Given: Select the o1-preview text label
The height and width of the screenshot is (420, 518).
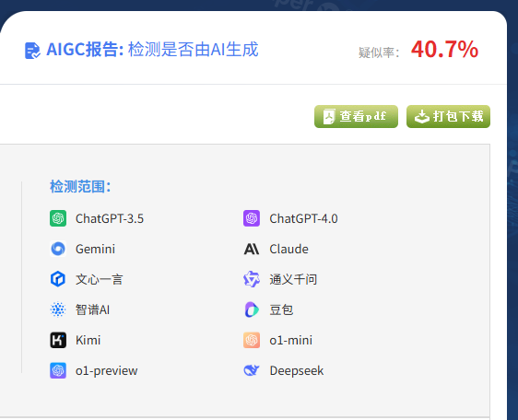Looking at the screenshot, I should [107, 371].
